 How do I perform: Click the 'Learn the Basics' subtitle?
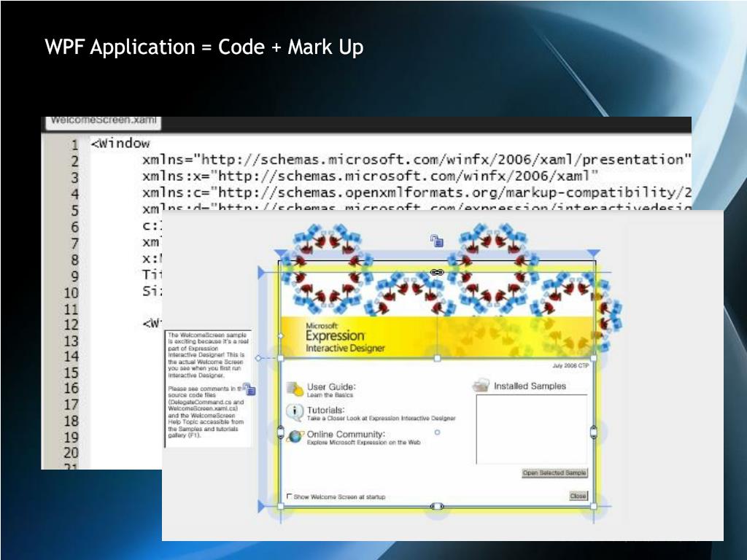(330, 395)
